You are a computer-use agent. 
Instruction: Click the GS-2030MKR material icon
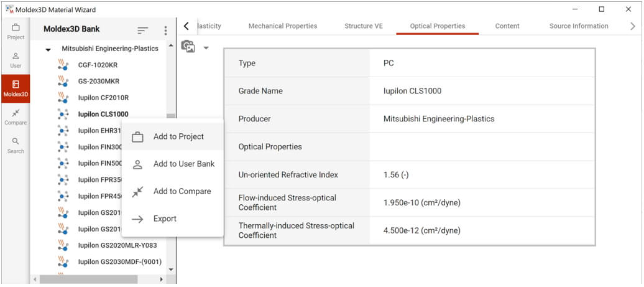(63, 82)
